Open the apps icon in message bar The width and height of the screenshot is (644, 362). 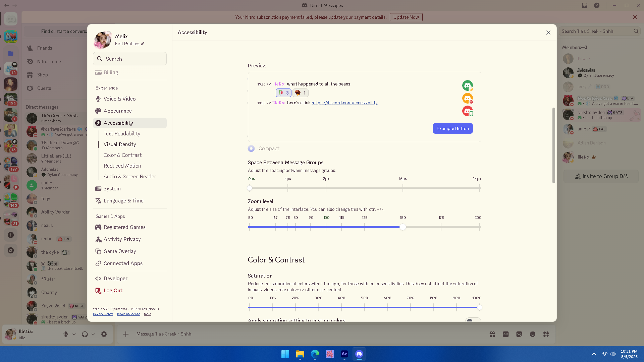click(x=546, y=334)
